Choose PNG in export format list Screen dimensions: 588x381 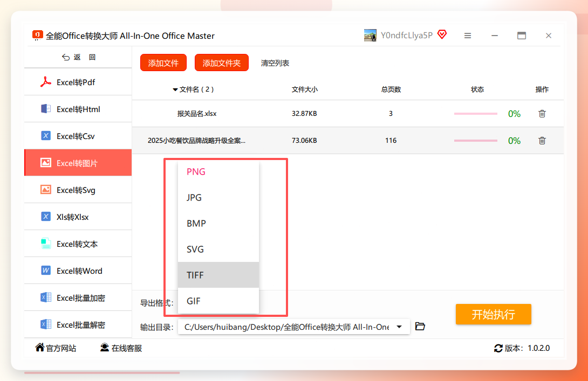click(x=218, y=171)
